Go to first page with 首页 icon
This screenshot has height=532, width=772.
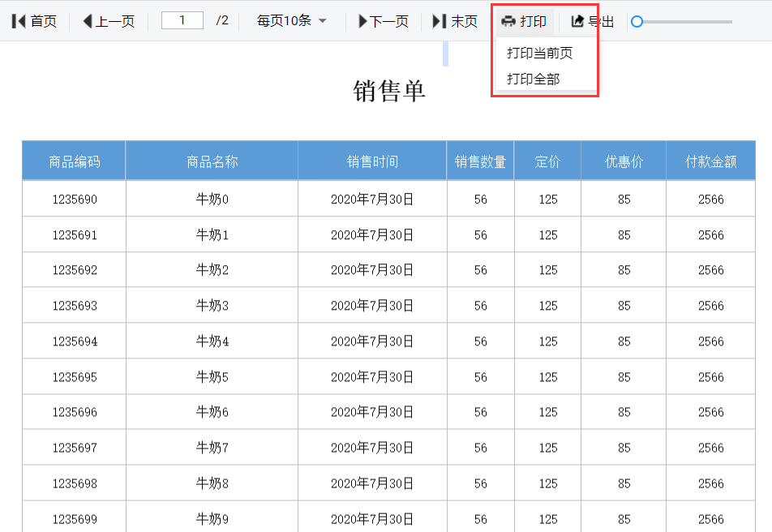18,21
